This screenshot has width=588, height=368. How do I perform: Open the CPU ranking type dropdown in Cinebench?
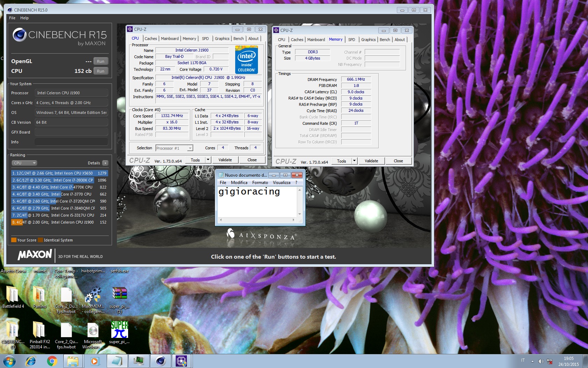(24, 163)
